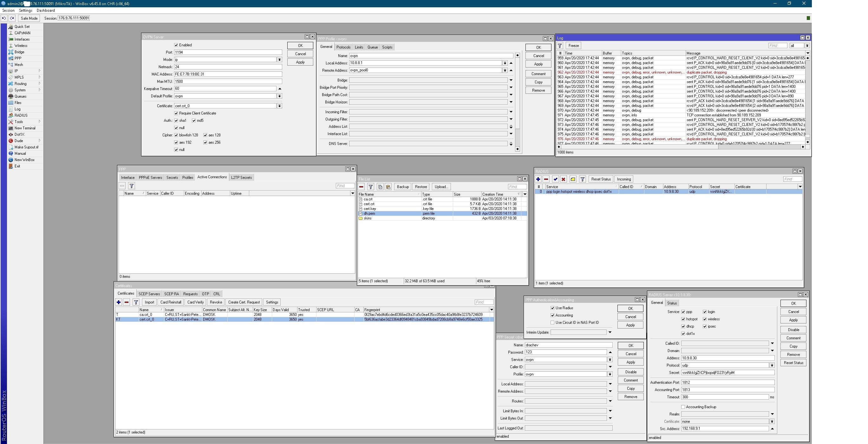868x444 pixels.
Task: Click the Safe Mode button
Action: (x=29, y=18)
